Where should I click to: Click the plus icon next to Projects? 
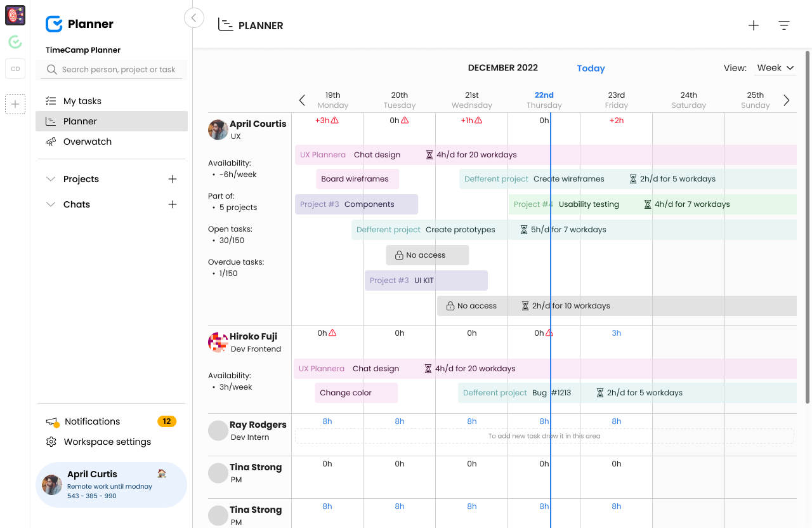pos(172,179)
